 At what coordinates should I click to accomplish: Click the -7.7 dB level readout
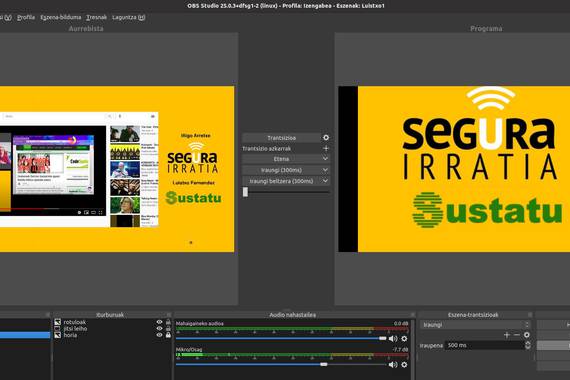(x=400, y=349)
